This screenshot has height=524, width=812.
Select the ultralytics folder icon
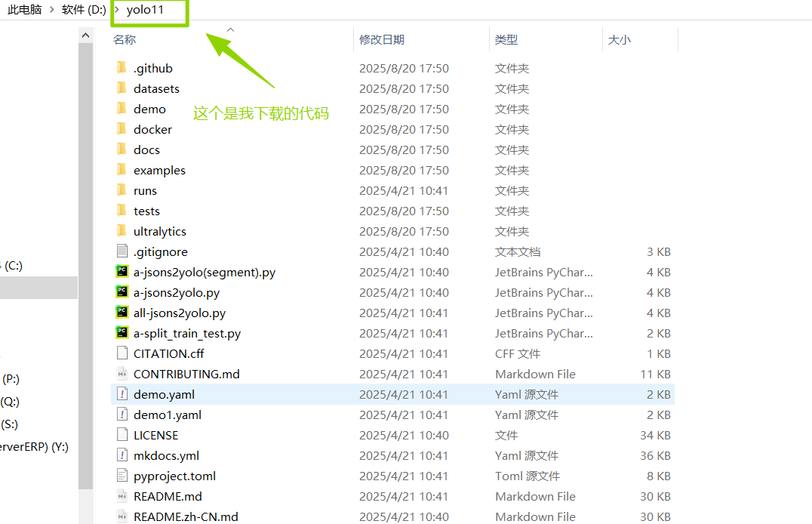(x=121, y=230)
